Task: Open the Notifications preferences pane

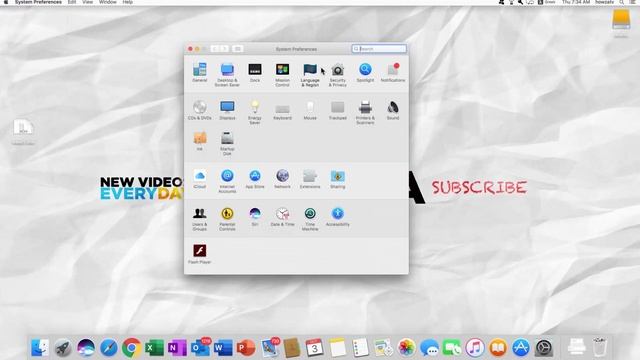Action: point(393,73)
